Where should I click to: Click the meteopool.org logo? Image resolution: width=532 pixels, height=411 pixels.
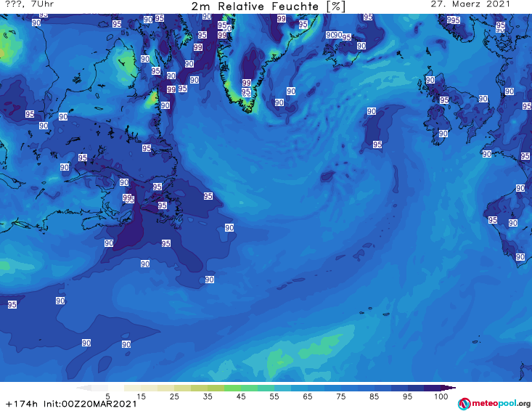[x=494, y=404]
